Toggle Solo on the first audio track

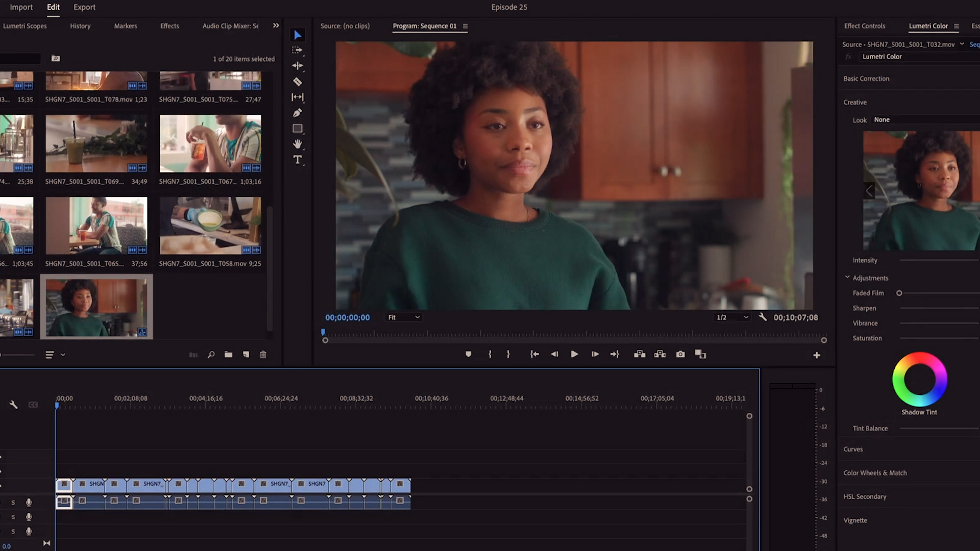pos(13,503)
